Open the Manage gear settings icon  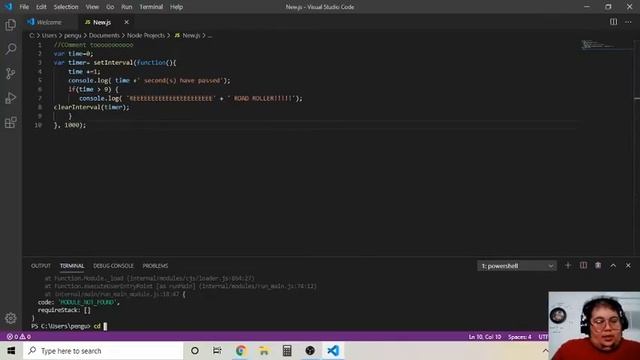(x=11, y=318)
